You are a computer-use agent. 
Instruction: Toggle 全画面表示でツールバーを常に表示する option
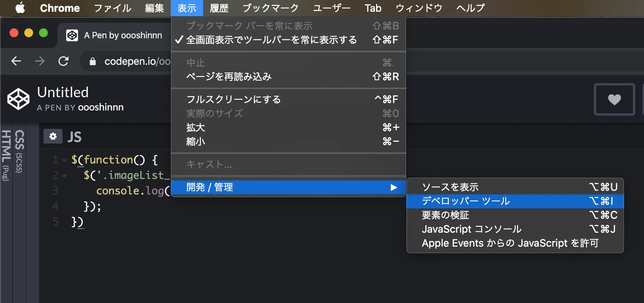coord(271,40)
